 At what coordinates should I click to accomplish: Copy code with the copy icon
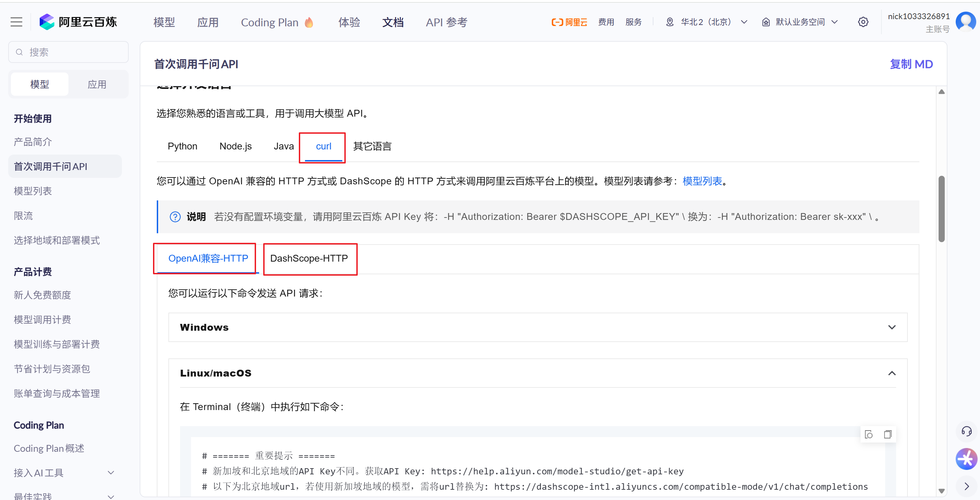pyautogui.click(x=888, y=434)
